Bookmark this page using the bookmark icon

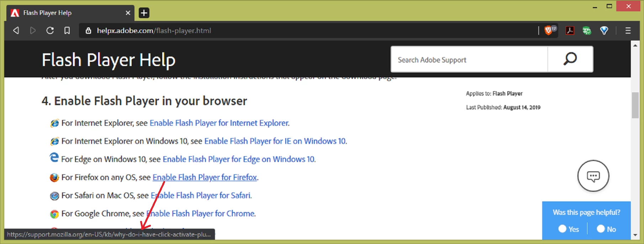67,31
